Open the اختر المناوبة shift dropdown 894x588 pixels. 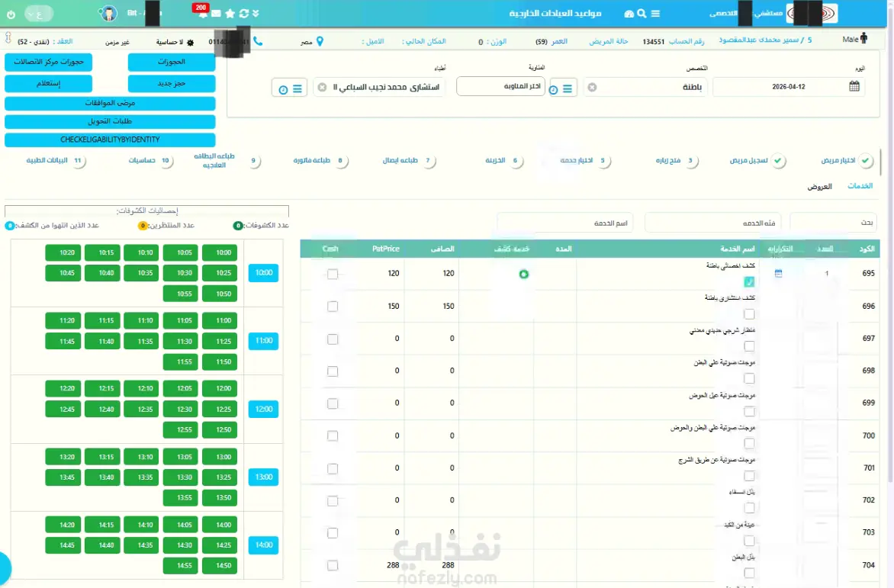click(500, 86)
